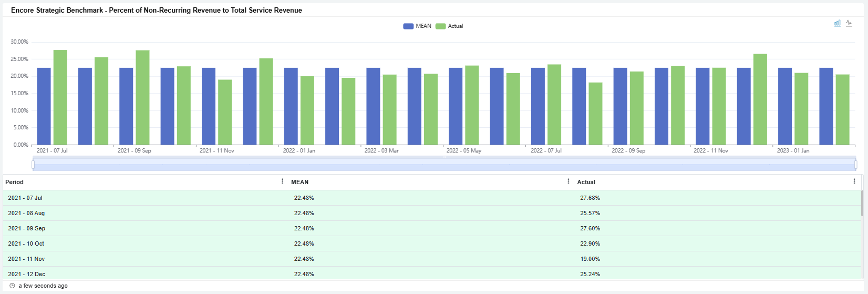Open MEAN column options menu
This screenshot has width=868, height=294.
point(568,181)
